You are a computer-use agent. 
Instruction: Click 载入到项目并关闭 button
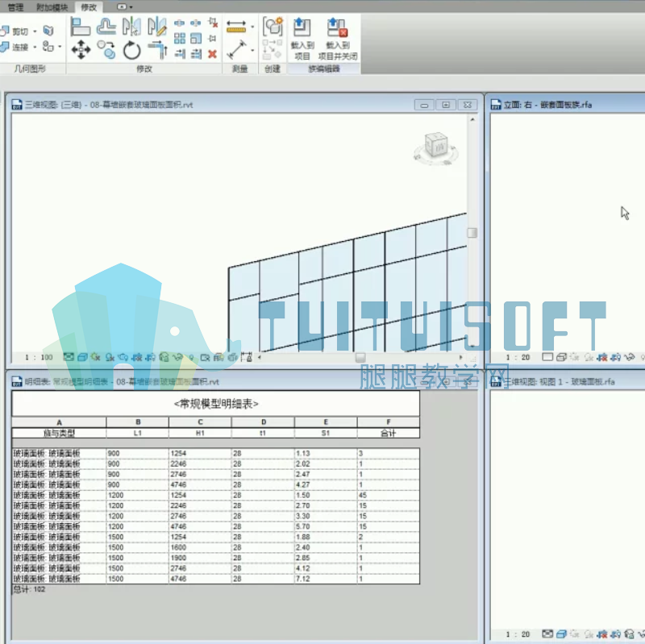[x=338, y=39]
